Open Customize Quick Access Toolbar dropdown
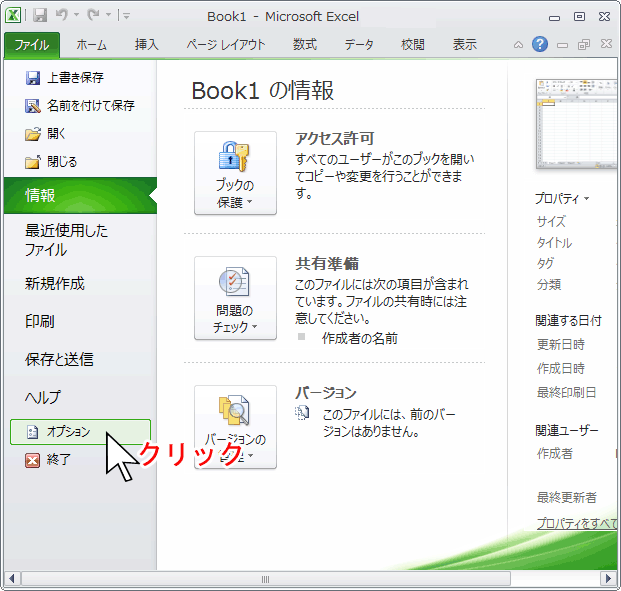Viewport: 621px width, 591px height. tap(126, 16)
